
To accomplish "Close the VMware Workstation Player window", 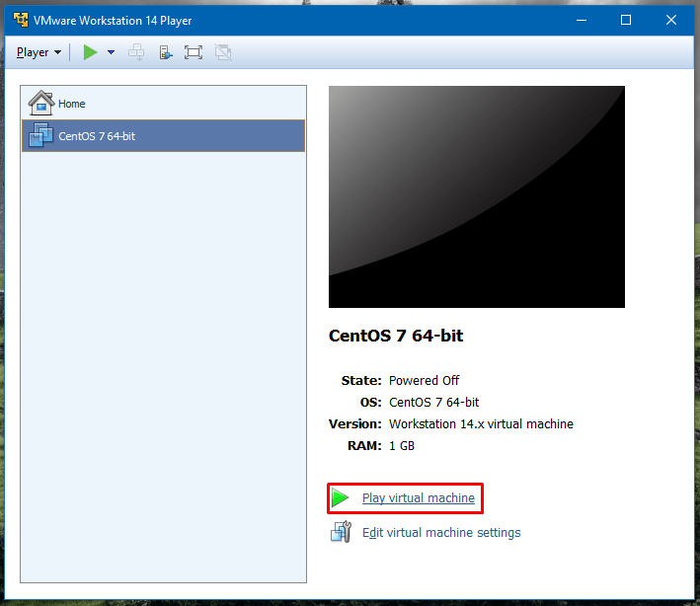I will click(x=671, y=20).
